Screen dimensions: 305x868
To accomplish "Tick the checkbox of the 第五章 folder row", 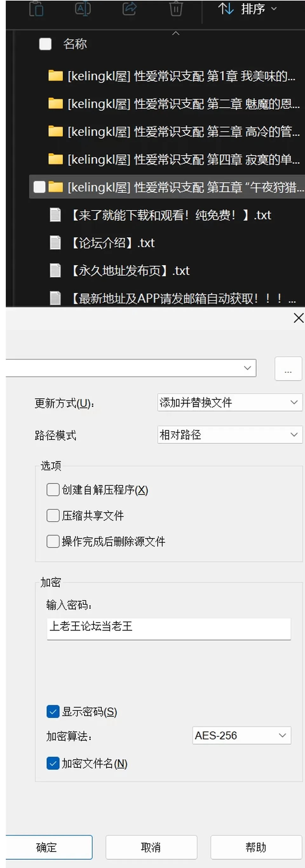I will coord(39,187).
